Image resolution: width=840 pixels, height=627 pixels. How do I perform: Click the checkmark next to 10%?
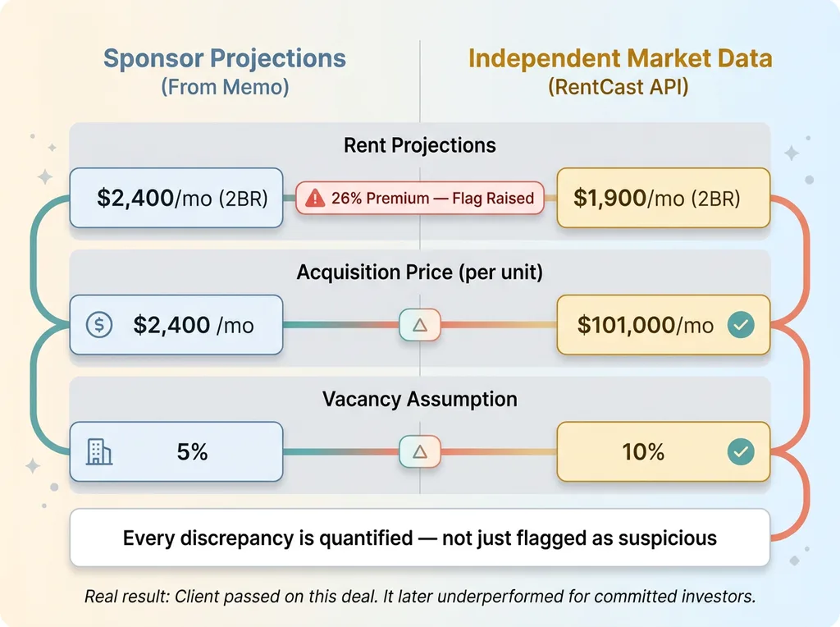[x=742, y=451]
